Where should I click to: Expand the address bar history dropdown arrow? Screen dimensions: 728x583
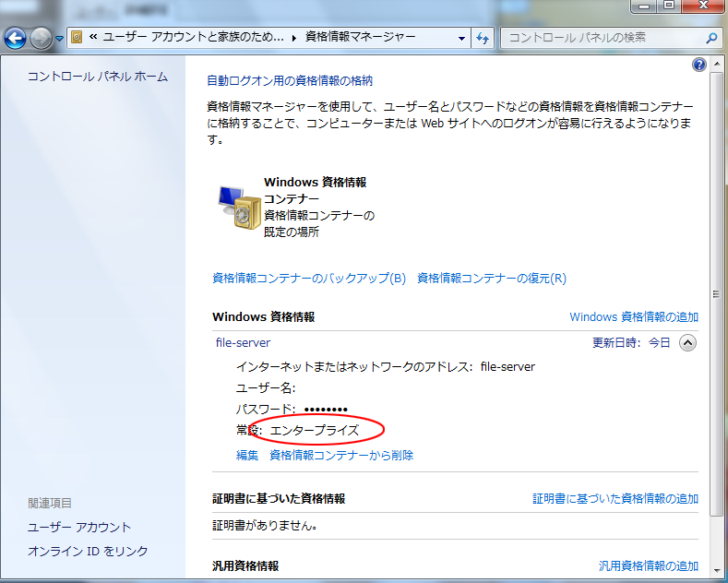tap(461, 38)
